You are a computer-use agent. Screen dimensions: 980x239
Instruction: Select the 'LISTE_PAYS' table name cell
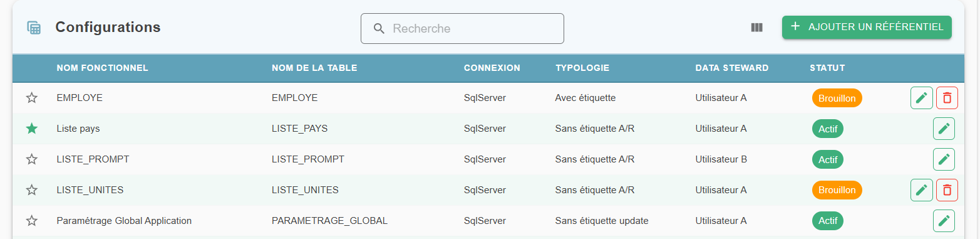300,129
